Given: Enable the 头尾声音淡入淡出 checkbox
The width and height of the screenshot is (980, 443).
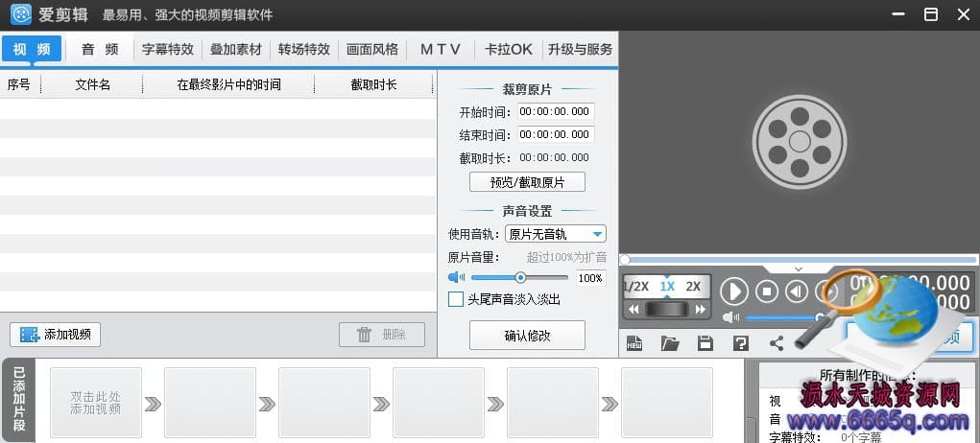Looking at the screenshot, I should click(x=456, y=299).
